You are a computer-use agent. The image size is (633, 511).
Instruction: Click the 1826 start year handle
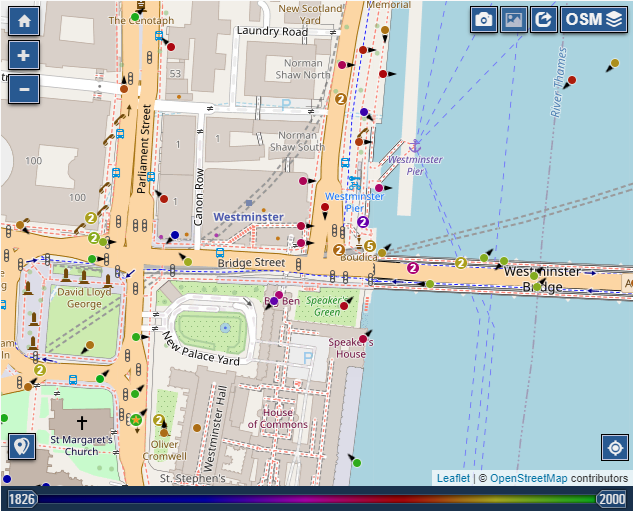coord(22,499)
